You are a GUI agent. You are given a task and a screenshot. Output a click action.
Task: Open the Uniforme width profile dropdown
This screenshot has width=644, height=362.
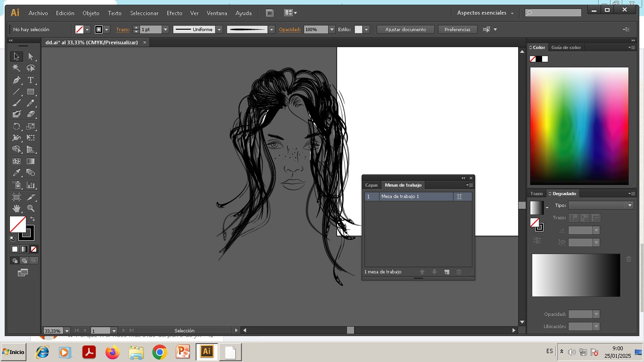pos(219,30)
